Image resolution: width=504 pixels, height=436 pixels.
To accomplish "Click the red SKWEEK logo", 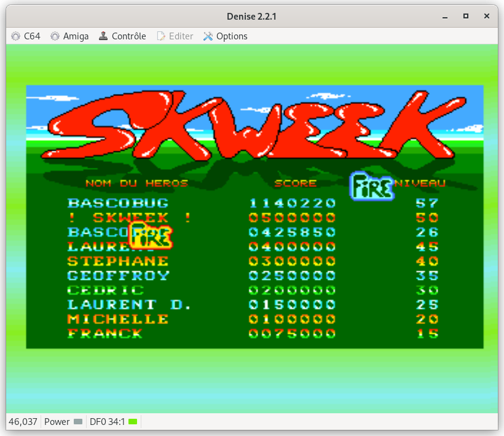I will (x=254, y=125).
